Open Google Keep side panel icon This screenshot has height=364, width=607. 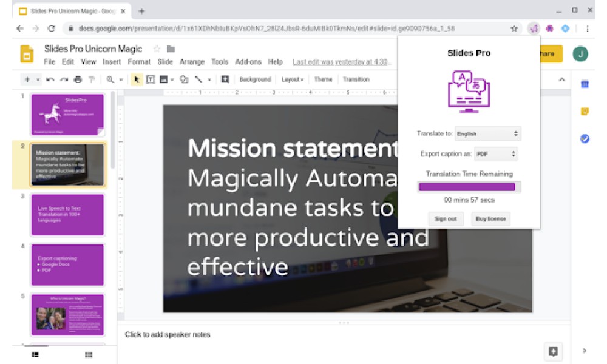click(585, 112)
